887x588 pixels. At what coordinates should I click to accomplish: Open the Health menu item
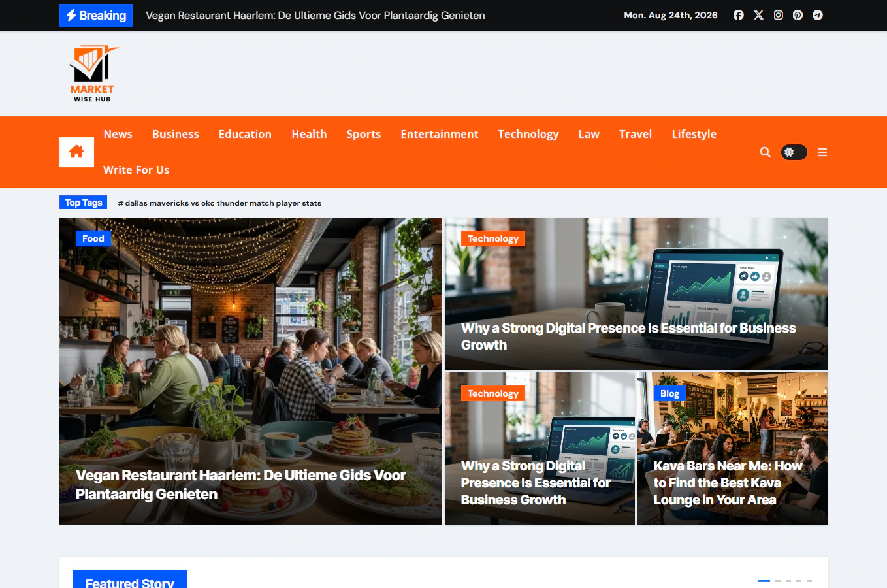point(309,134)
